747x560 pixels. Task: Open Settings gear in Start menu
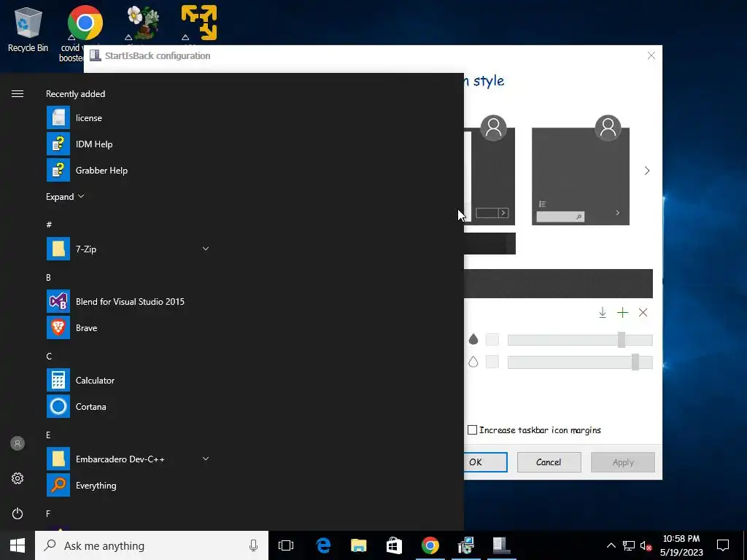click(x=18, y=478)
